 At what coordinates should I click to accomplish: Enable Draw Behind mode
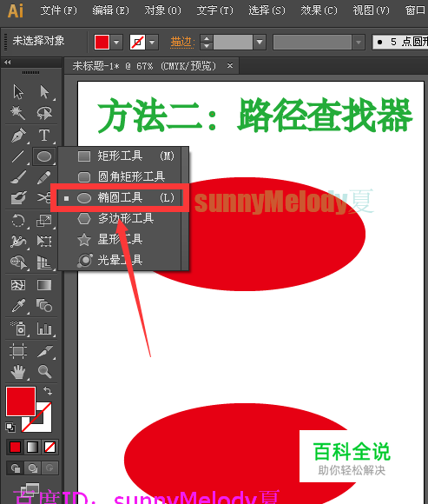click(x=32, y=468)
